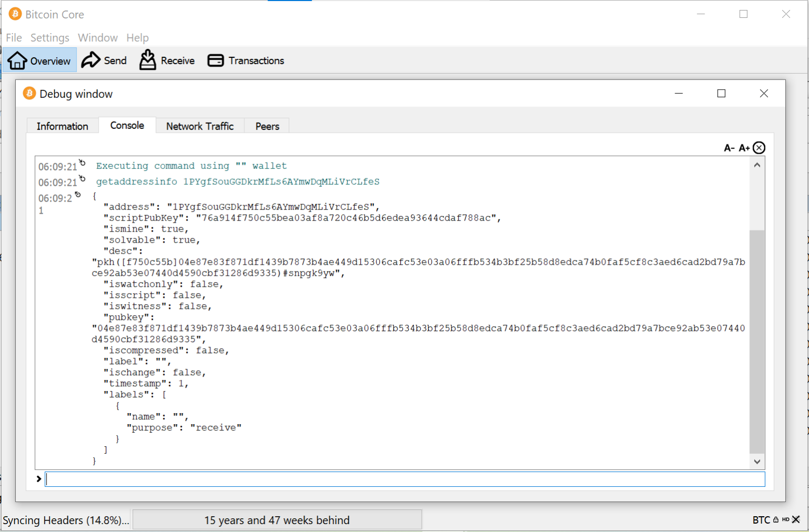The image size is (809, 532).
Task: Click the crossed-out network connection icon
Action: point(796,519)
